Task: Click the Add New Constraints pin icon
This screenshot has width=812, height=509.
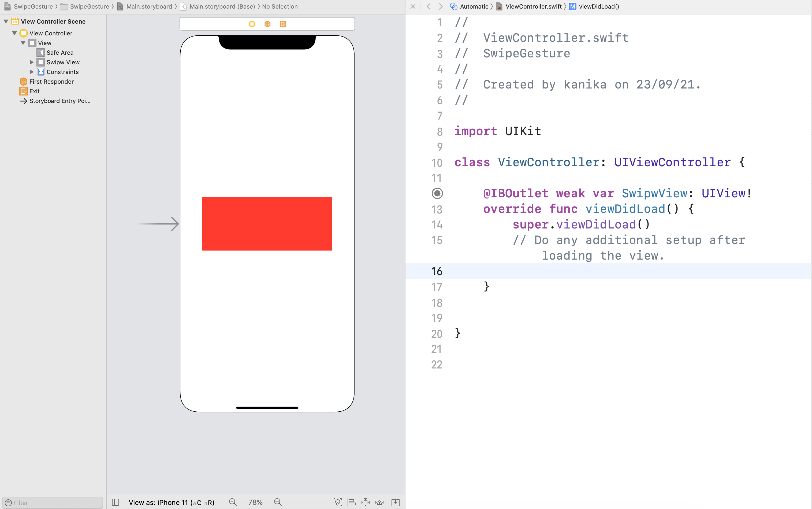Action: tap(365, 502)
